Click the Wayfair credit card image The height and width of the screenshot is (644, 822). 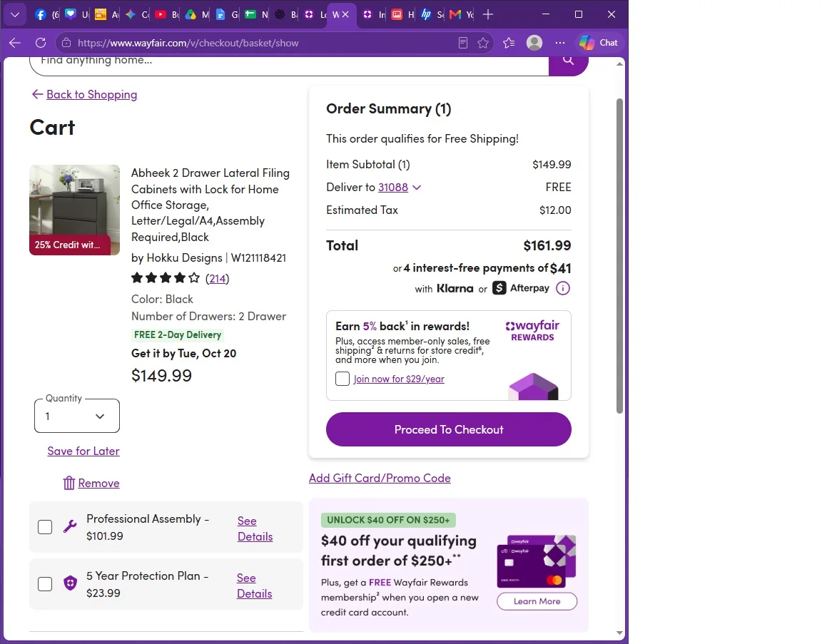pos(537,561)
